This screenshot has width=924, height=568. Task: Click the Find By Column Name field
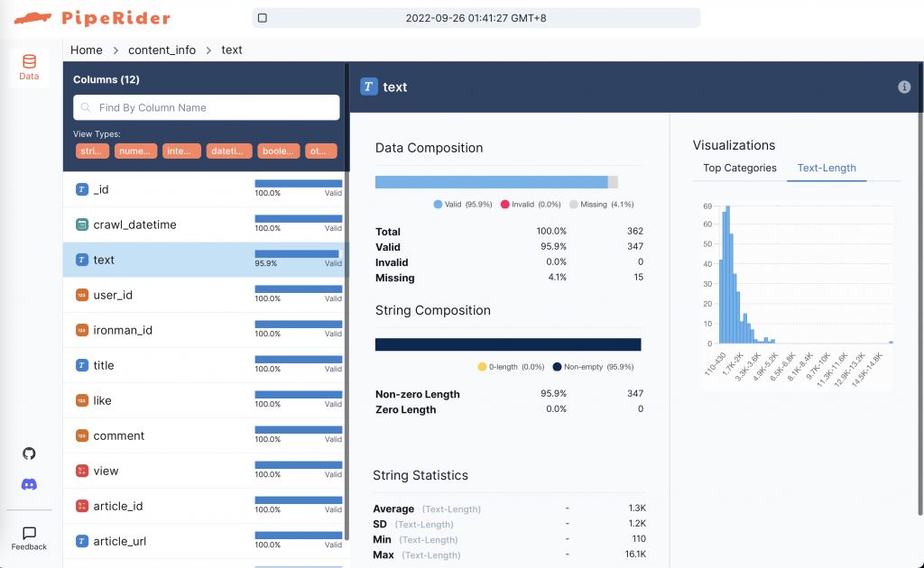click(x=207, y=107)
